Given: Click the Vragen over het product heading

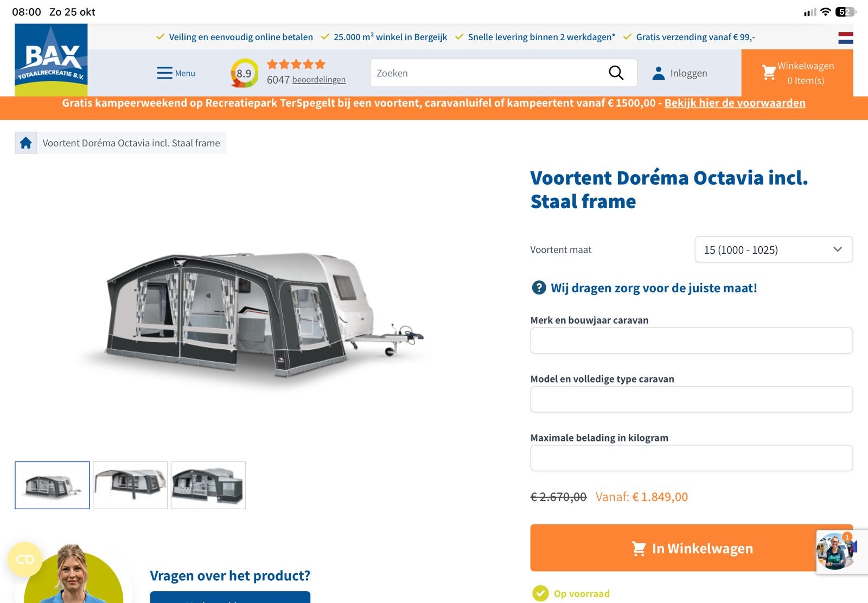Looking at the screenshot, I should click(230, 575).
